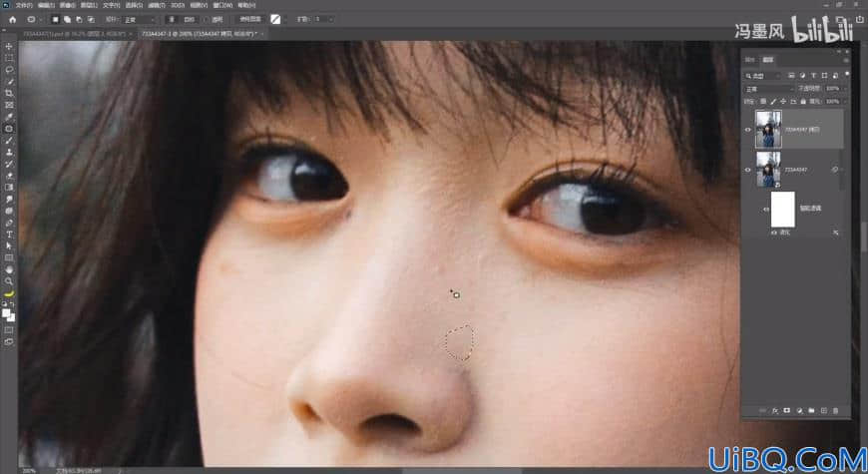Toggle lock transparent pixels

coord(763,102)
